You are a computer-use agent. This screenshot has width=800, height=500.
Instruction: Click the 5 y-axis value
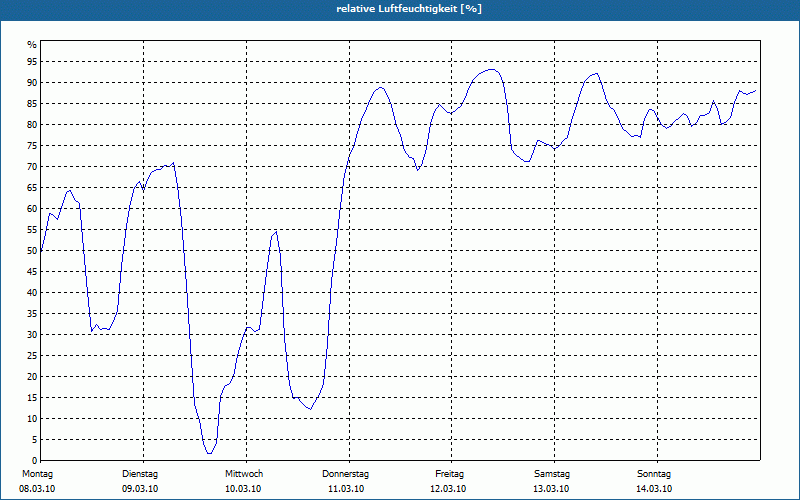[35, 440]
